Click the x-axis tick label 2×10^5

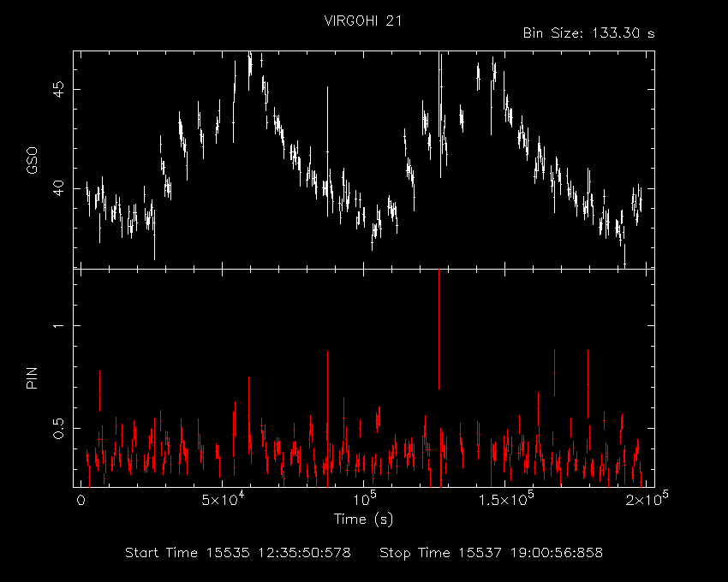648,499
